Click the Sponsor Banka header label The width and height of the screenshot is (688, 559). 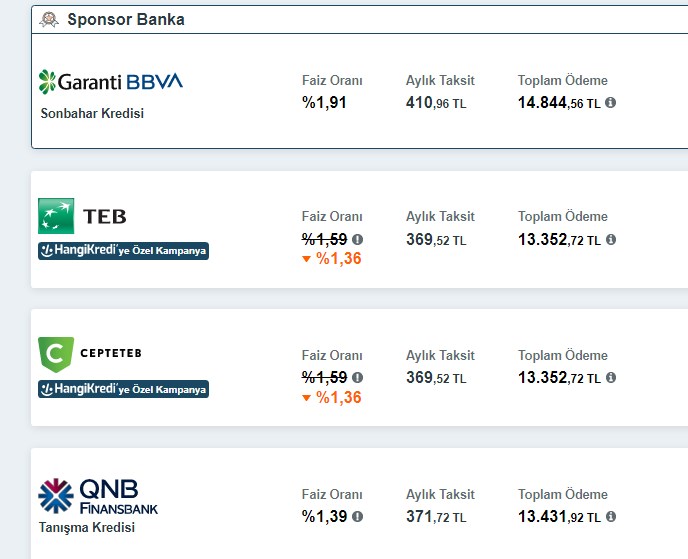click(126, 19)
